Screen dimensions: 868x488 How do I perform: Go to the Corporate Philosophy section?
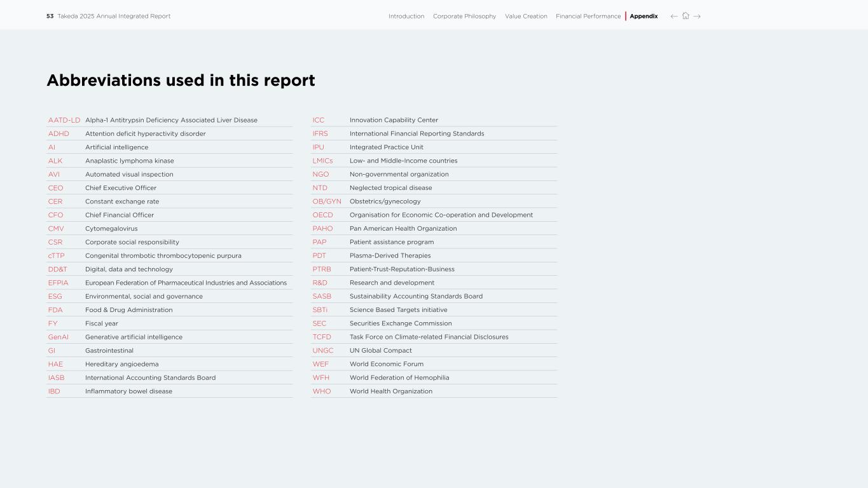coord(464,17)
